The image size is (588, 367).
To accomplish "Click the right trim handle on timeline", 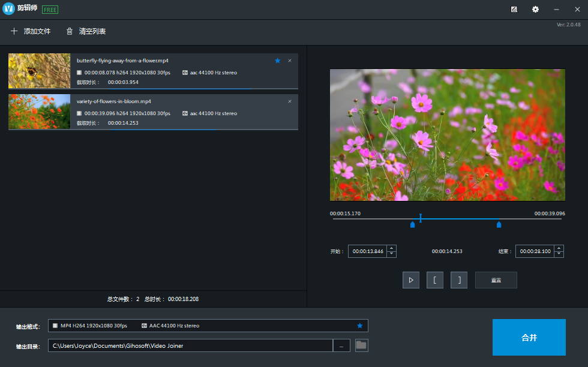I will coord(499,225).
